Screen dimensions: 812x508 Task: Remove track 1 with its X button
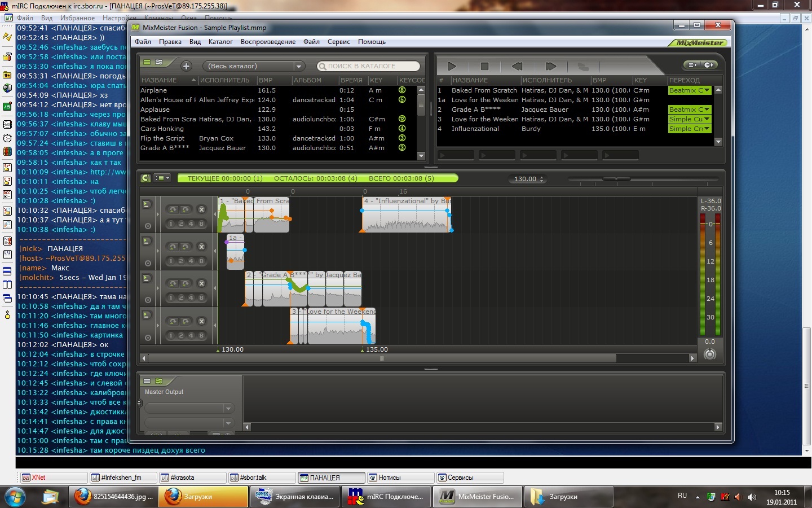click(x=201, y=209)
